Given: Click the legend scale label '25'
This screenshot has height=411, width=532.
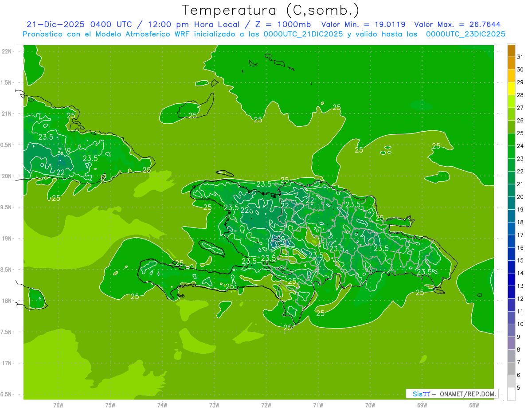Looking at the screenshot, I should (x=520, y=133).
